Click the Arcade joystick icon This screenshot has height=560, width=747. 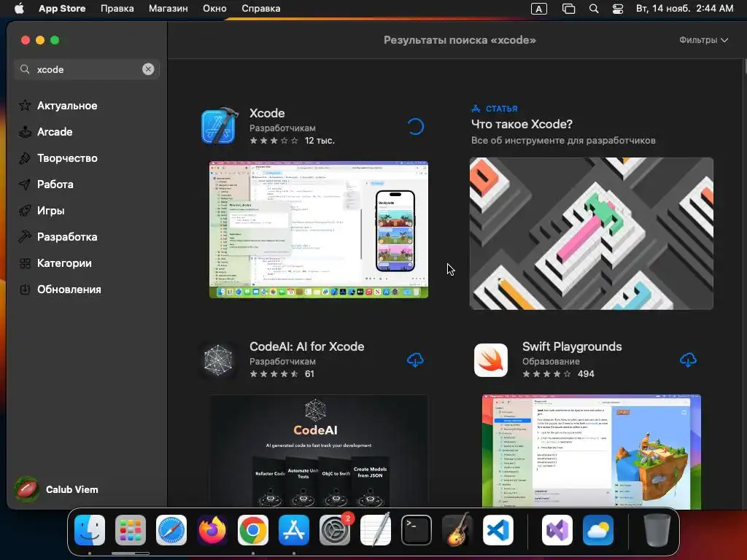coord(25,132)
